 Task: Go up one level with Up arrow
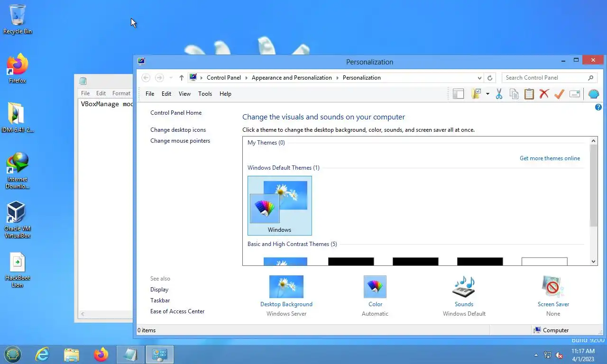pos(182,78)
